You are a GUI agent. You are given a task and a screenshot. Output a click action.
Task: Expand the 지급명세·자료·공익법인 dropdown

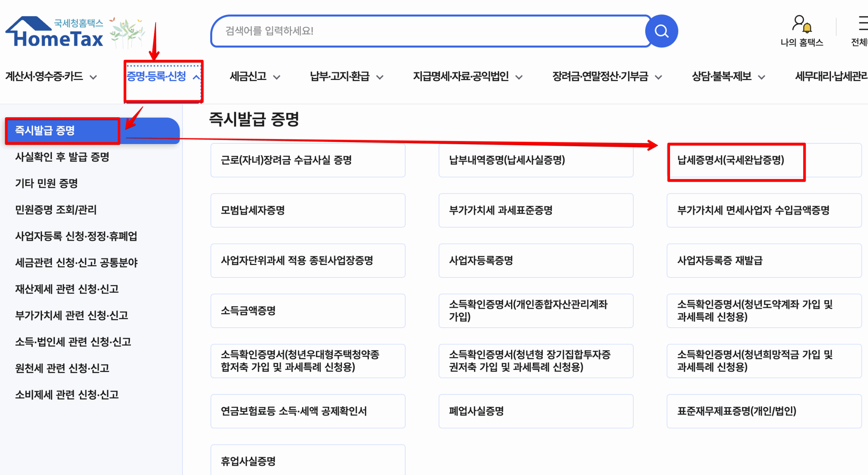(519, 77)
